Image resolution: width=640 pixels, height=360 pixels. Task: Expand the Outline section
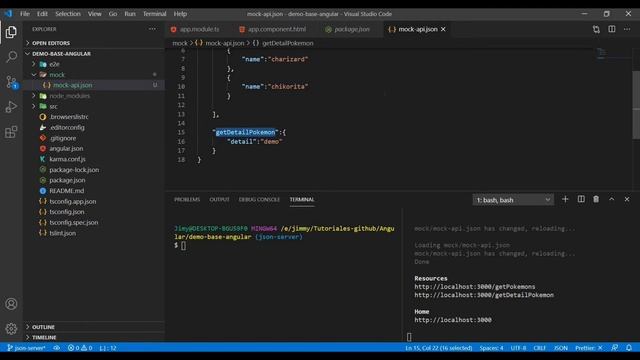click(43, 327)
